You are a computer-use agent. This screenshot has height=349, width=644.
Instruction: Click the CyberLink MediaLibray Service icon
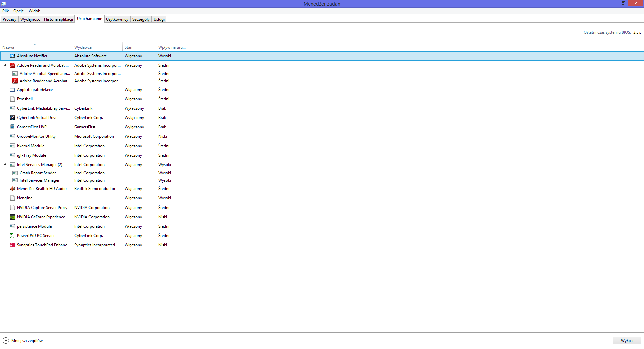pos(12,108)
